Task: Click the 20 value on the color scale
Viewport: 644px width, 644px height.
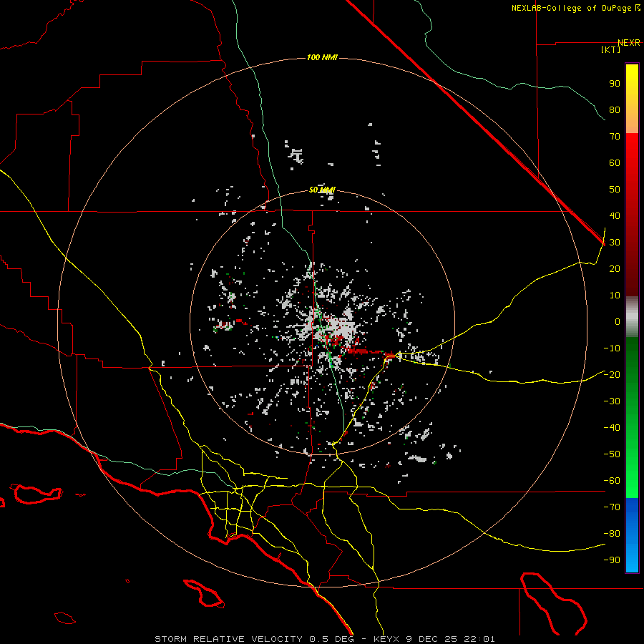Action: click(615, 269)
